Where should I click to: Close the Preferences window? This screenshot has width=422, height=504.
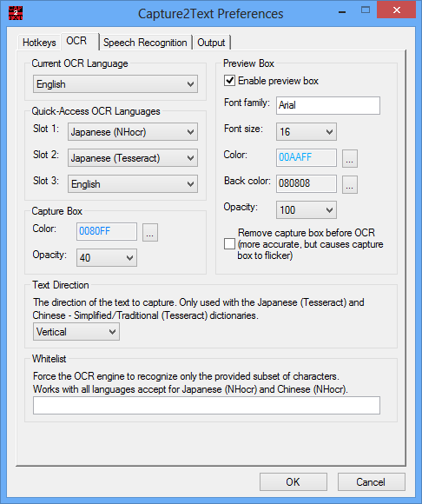[396, 10]
